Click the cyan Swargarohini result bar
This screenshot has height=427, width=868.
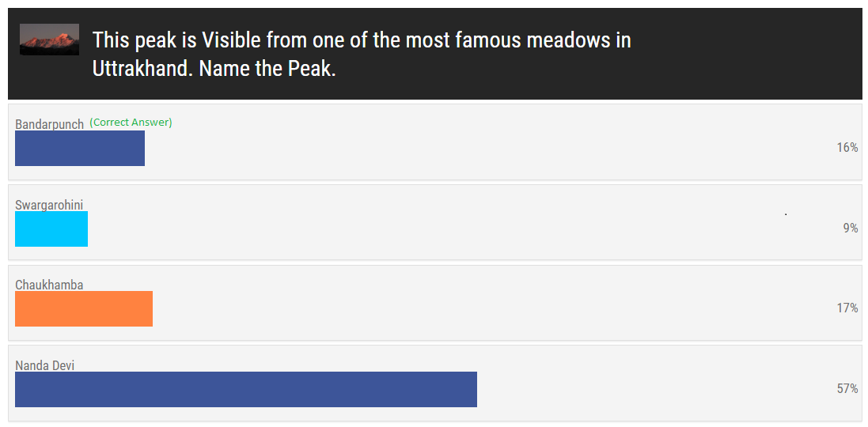51,229
